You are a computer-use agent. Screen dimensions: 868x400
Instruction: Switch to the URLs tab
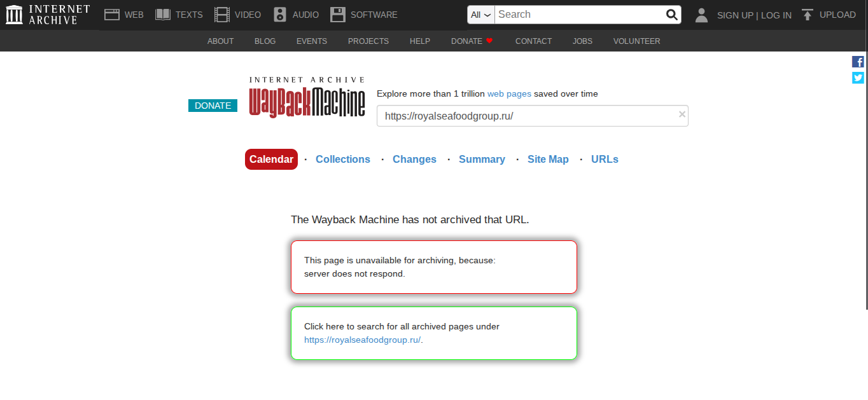[605, 159]
